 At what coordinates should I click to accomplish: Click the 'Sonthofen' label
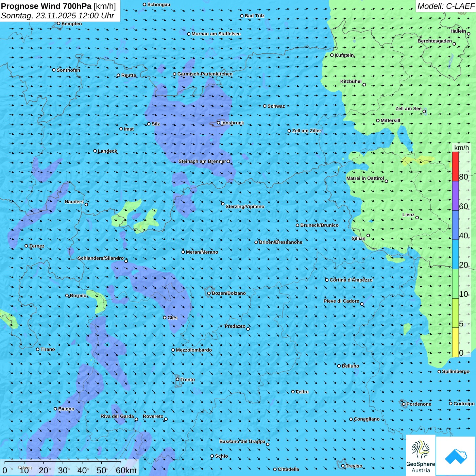pos(68,70)
